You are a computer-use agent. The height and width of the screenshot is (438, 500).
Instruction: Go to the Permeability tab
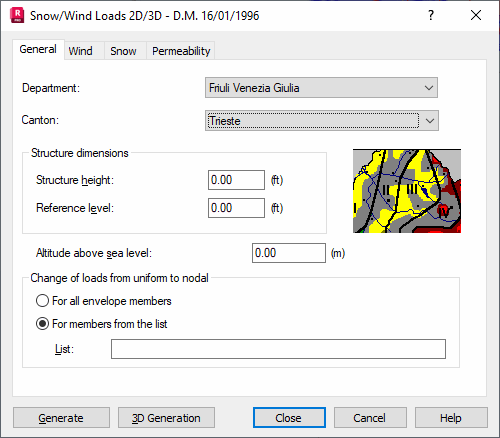[x=181, y=51]
